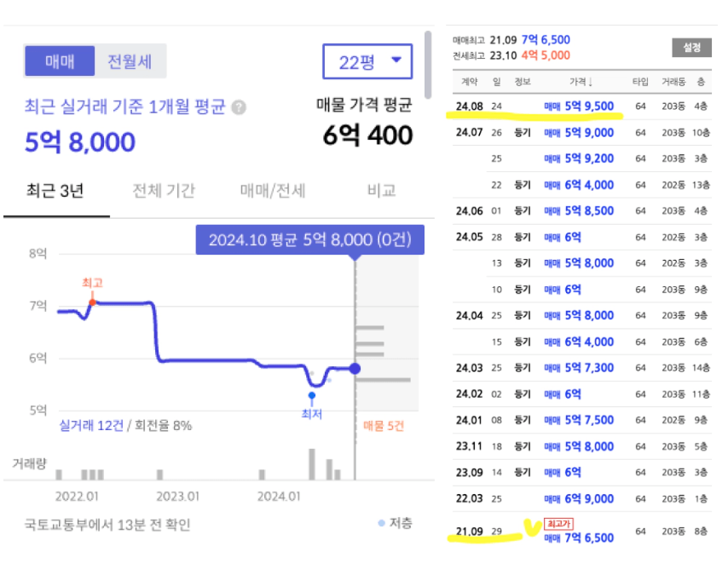Select the 매매 6억 9,000 price row
The height and width of the screenshot is (569, 728).
pos(581,499)
